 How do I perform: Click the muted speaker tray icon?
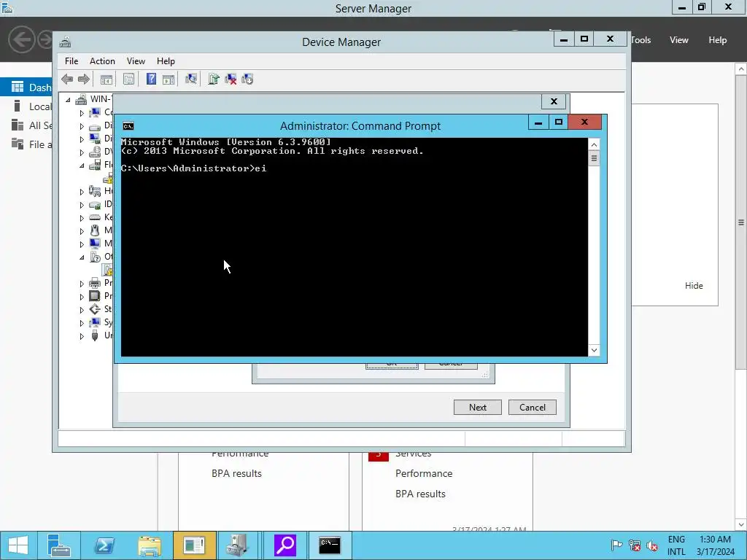pyautogui.click(x=652, y=545)
